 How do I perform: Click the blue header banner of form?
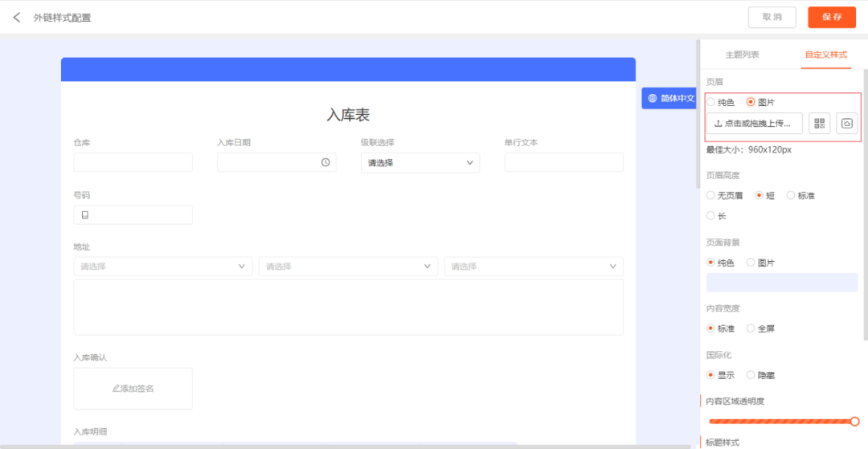click(x=348, y=69)
